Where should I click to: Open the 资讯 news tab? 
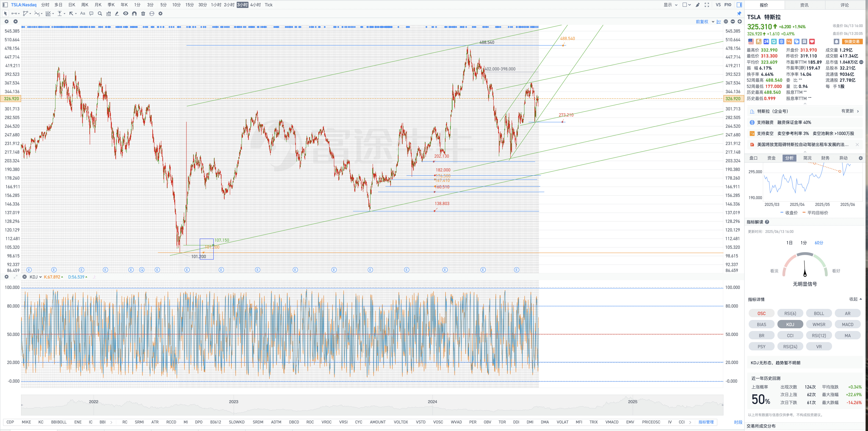(804, 5)
